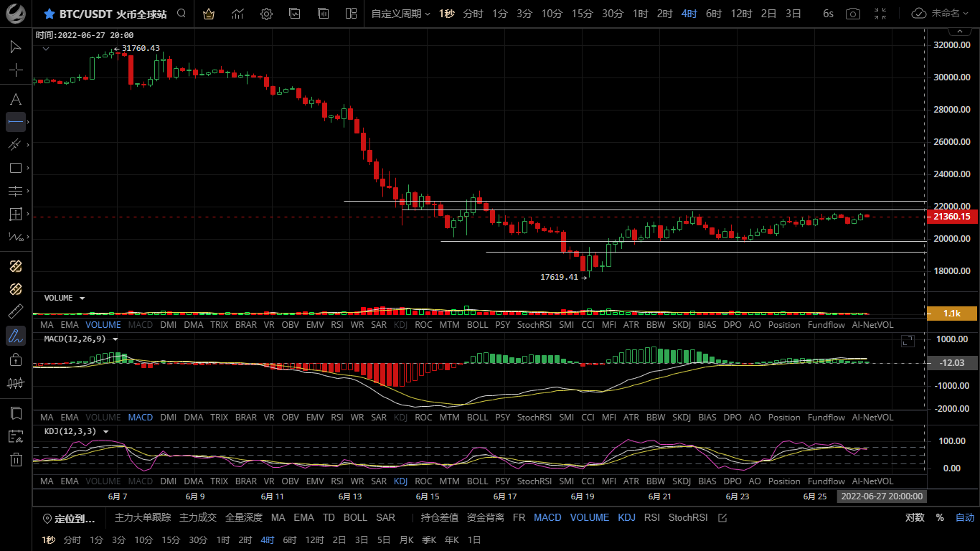Open the MACD(12,26,9) dropdown arrow
980x551 pixels.
coord(116,339)
